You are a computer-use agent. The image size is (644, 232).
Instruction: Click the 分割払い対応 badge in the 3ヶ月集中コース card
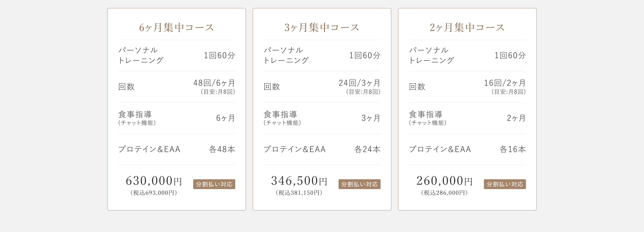359,184
